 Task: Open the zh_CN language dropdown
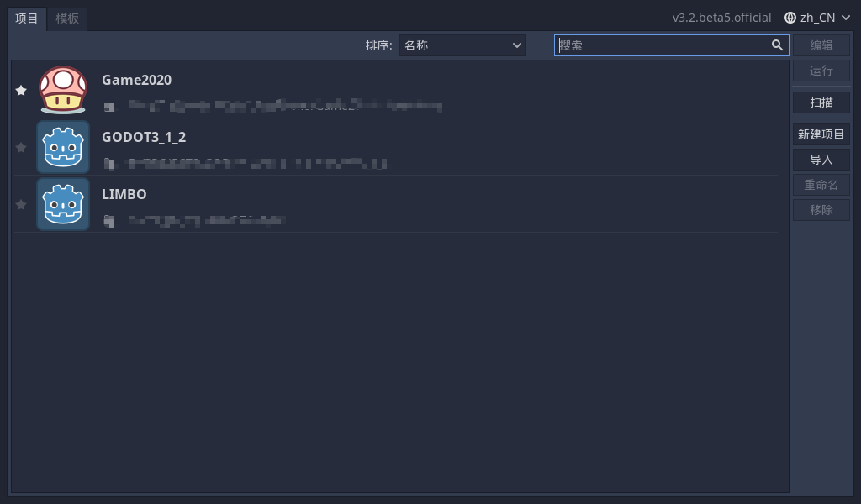click(x=817, y=18)
